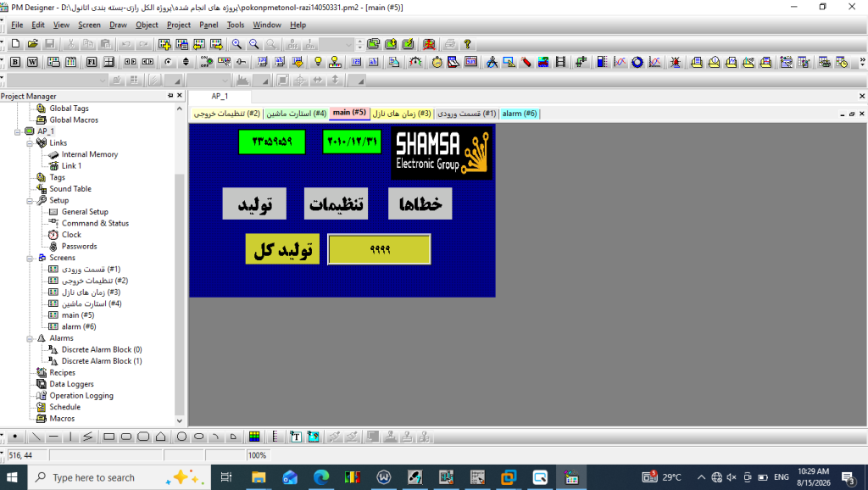Screen dimensions: 868x490
Task: Open the Panel menu
Action: 209,25
